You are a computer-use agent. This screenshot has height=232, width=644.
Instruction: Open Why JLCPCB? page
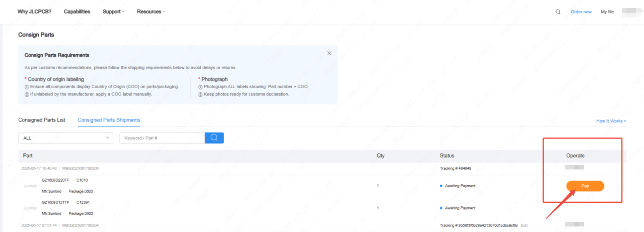(x=34, y=12)
